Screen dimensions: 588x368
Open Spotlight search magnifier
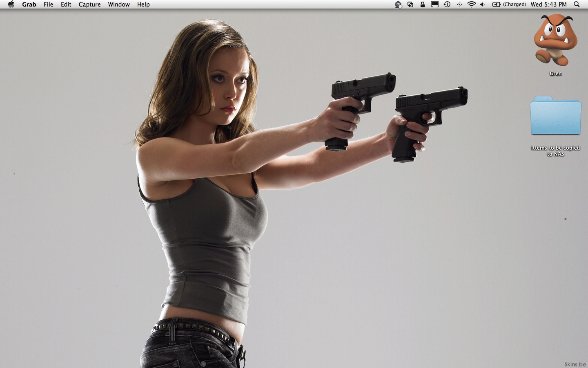pyautogui.click(x=577, y=4)
